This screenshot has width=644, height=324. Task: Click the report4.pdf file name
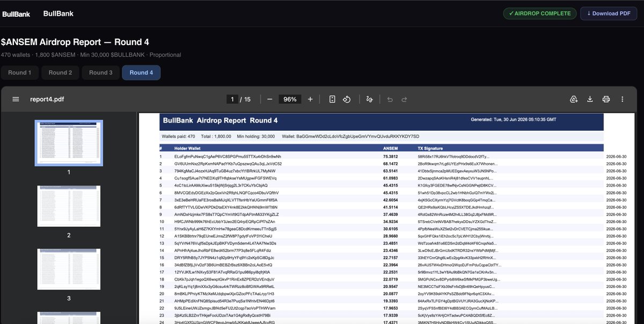click(47, 99)
